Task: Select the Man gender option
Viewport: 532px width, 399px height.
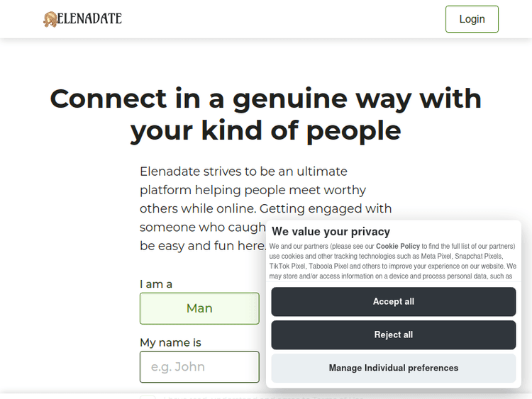Action: tap(199, 308)
